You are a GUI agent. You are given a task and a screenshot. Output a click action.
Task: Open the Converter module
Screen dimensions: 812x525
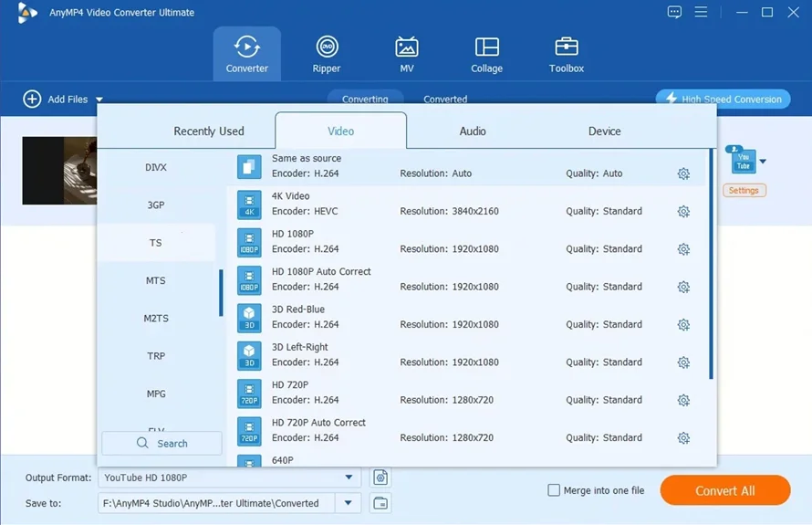[247, 54]
